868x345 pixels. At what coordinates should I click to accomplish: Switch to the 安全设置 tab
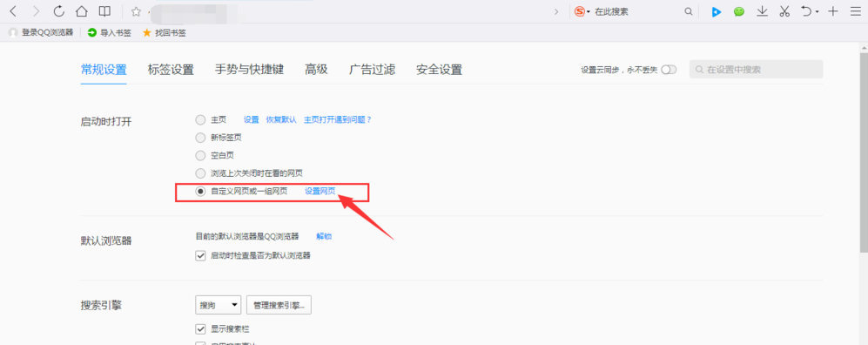pos(439,70)
